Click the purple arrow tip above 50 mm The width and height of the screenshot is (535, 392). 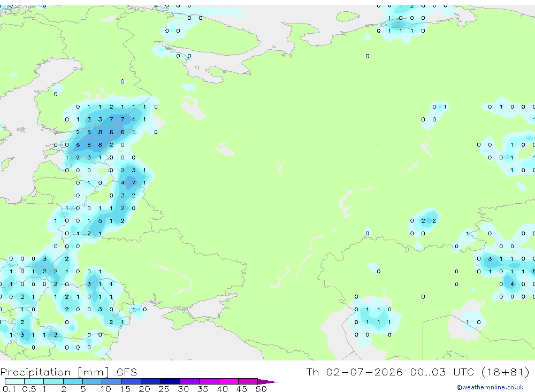tap(267, 382)
